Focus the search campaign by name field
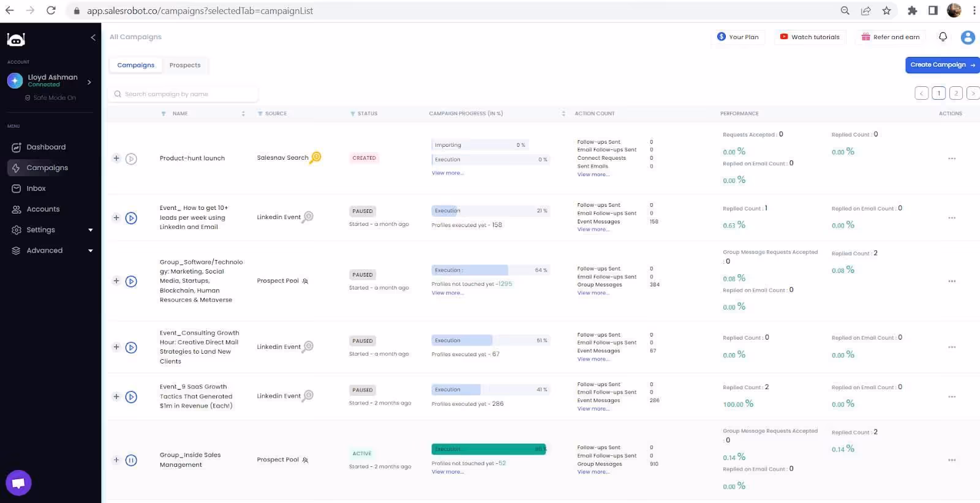This screenshot has height=503, width=980. tap(183, 94)
